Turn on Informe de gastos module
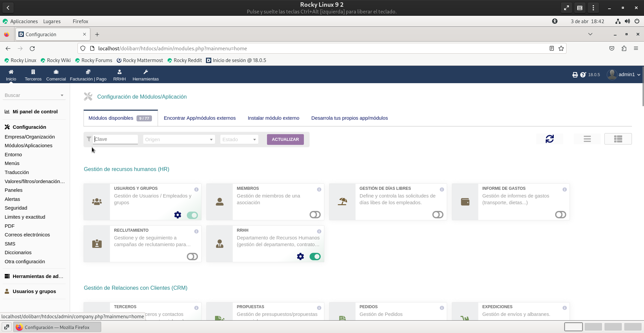644x333 pixels. click(x=560, y=215)
